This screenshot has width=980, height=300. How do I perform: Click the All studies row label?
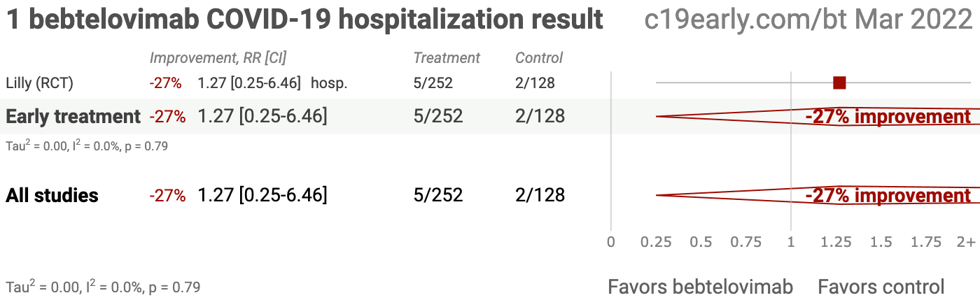pyautogui.click(x=52, y=195)
